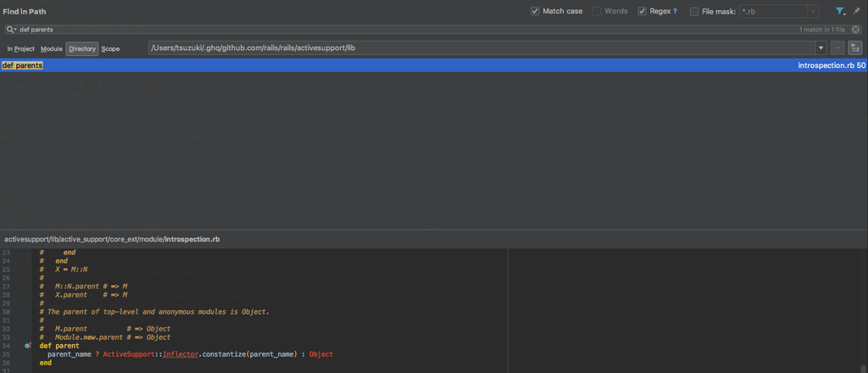The image size is (868, 373).
Task: Toggle the Words checkbox
Action: [x=597, y=11]
